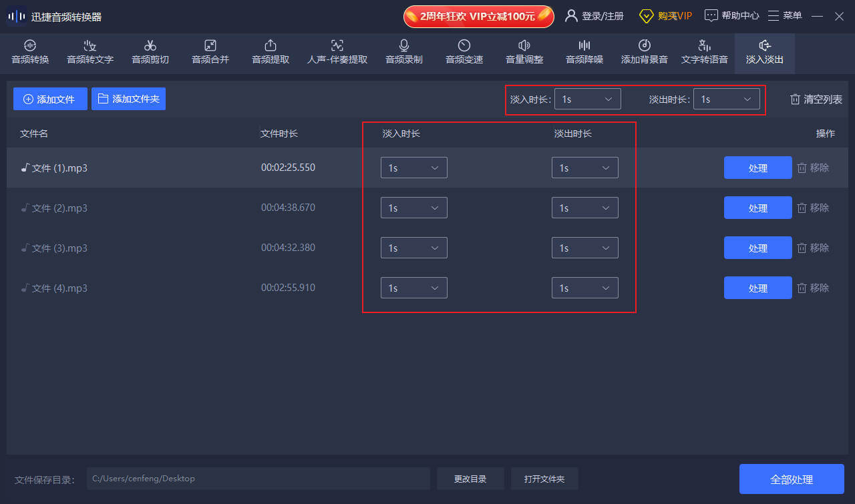Switch to the 文字转语音 tab

coord(705,52)
